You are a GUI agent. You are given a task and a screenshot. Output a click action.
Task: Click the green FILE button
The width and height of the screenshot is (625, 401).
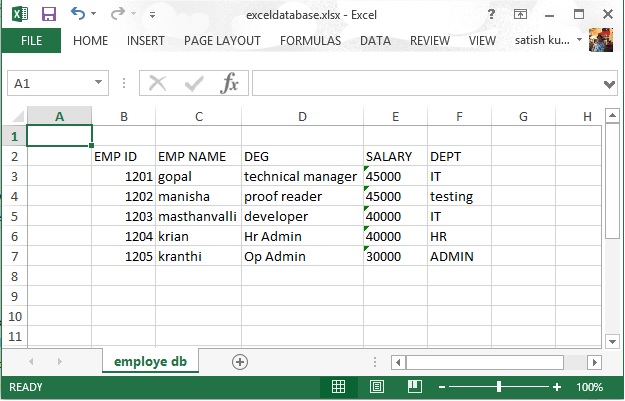coord(31,41)
